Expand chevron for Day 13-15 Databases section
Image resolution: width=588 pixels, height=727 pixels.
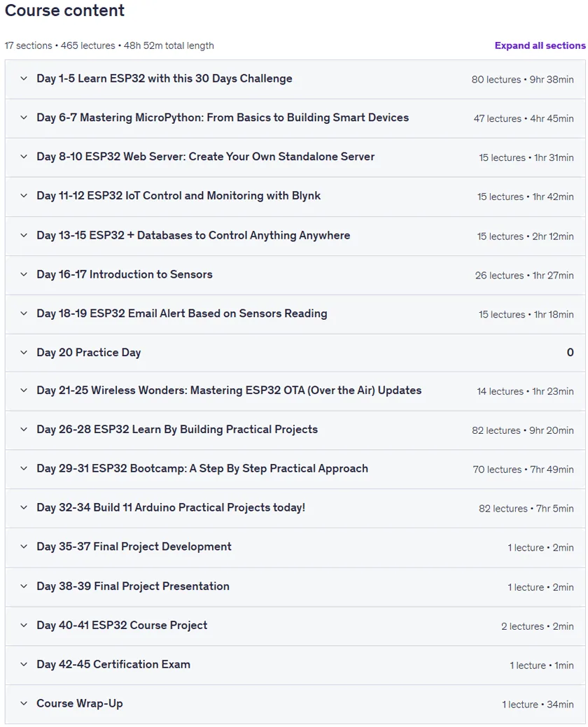24,235
